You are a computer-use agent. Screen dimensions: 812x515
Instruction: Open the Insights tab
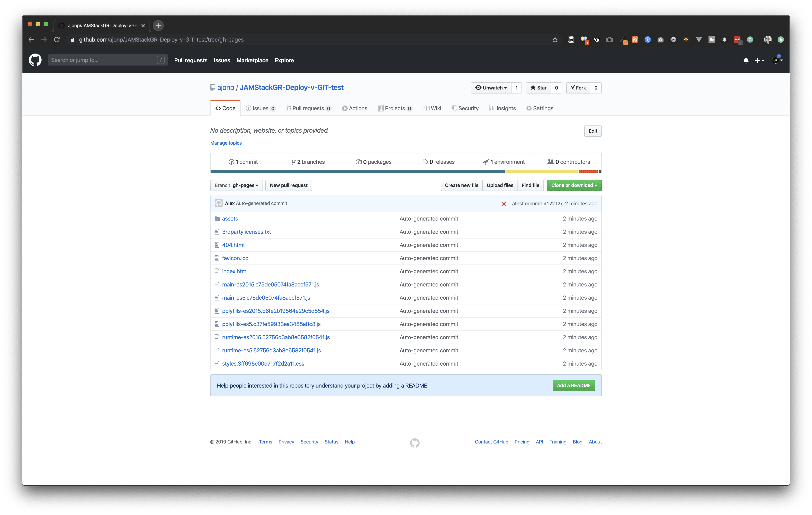coord(503,108)
